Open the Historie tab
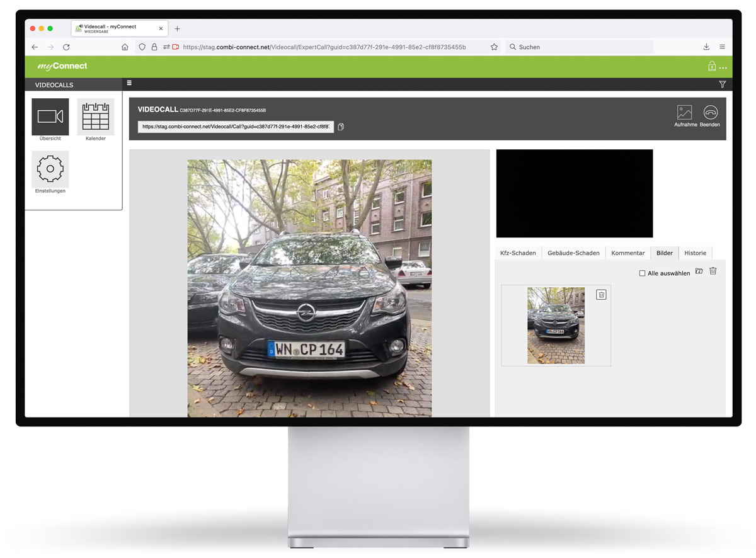Screen dimensions: 756x558 695,253
